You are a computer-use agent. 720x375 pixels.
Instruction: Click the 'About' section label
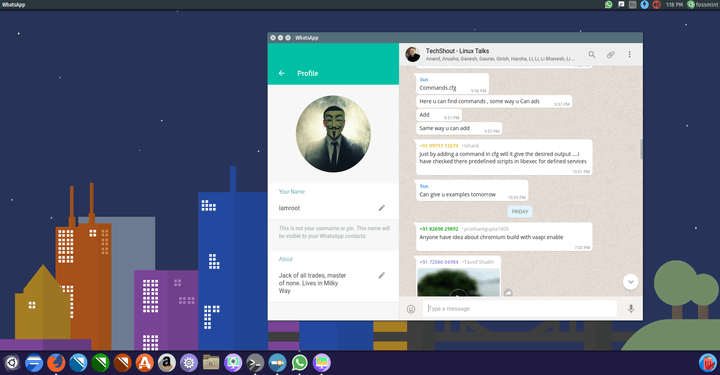[x=286, y=259]
